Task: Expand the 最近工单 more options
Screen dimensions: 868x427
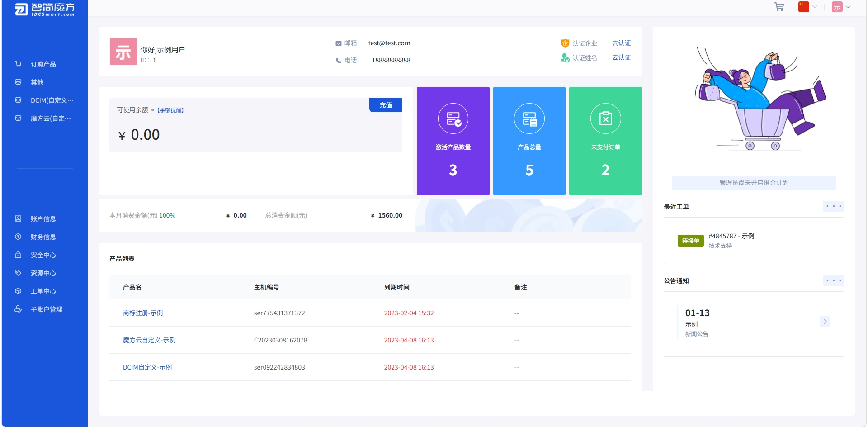Action: click(834, 206)
